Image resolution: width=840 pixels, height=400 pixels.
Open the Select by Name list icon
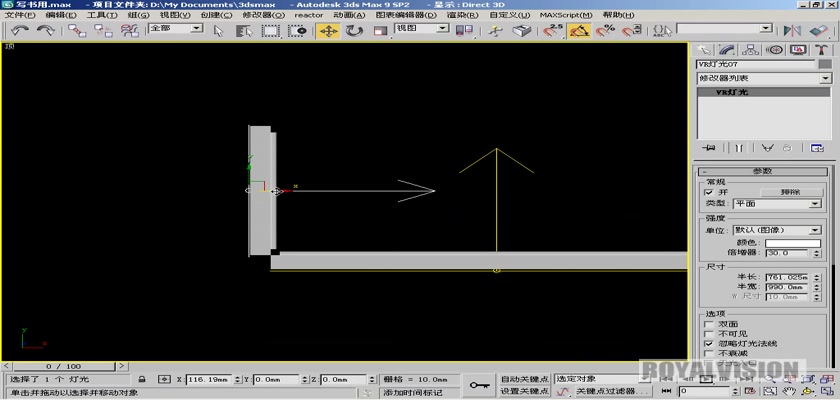pos(244,31)
